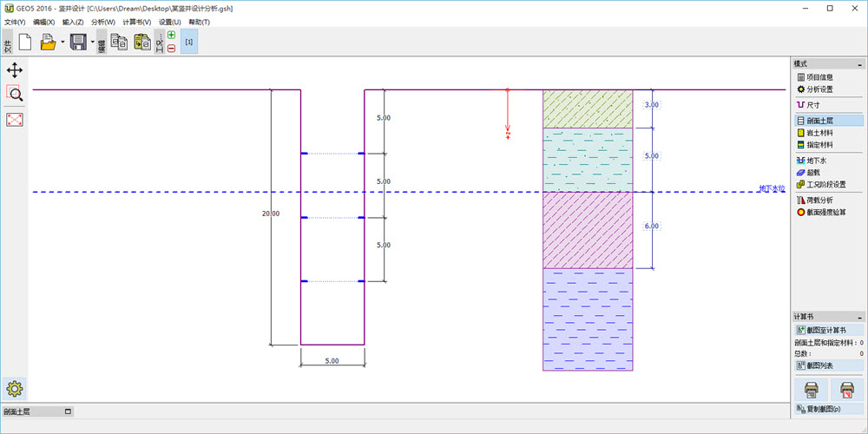Screen dimensions: 868x434
Task: Click the blue bottom soil layer
Action: tap(588, 319)
